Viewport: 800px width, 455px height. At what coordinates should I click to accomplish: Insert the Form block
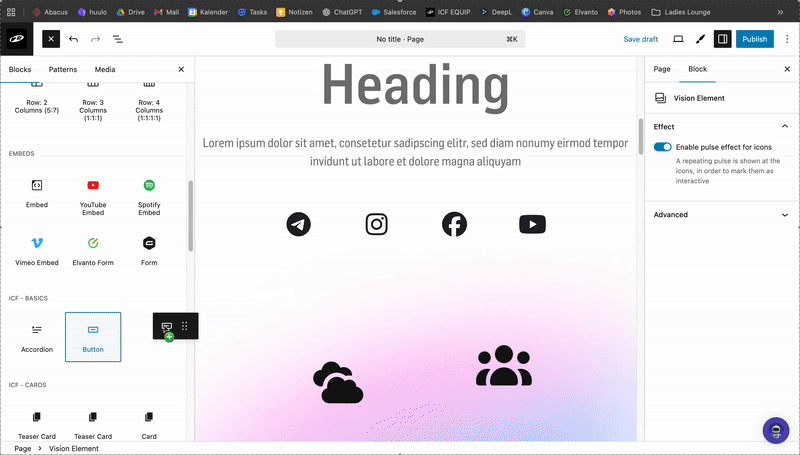pyautogui.click(x=149, y=251)
